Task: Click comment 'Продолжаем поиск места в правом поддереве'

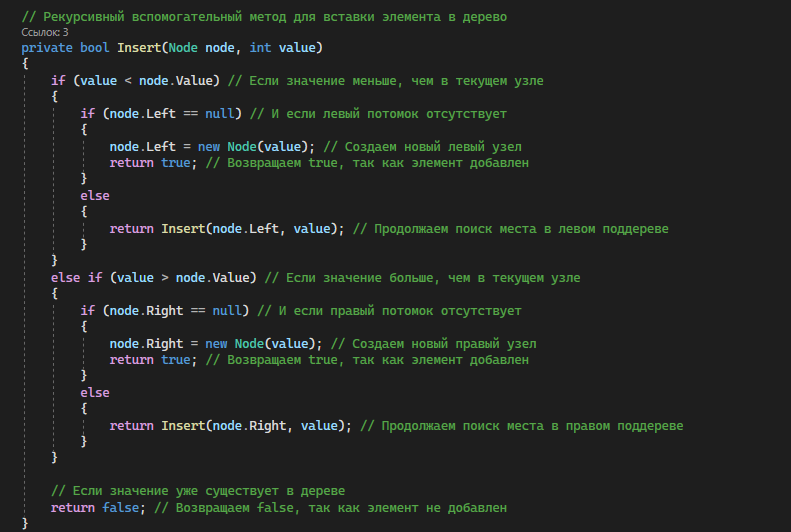Action: pos(532,426)
